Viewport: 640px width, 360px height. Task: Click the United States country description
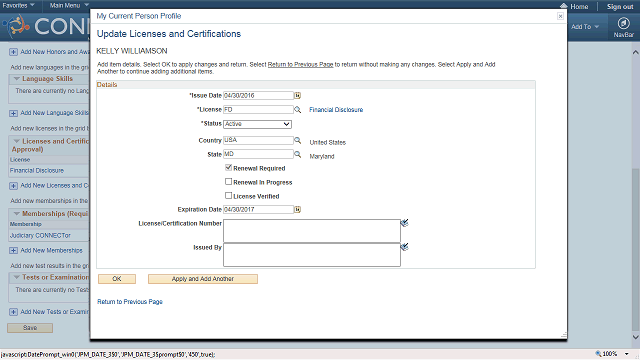coord(327,142)
